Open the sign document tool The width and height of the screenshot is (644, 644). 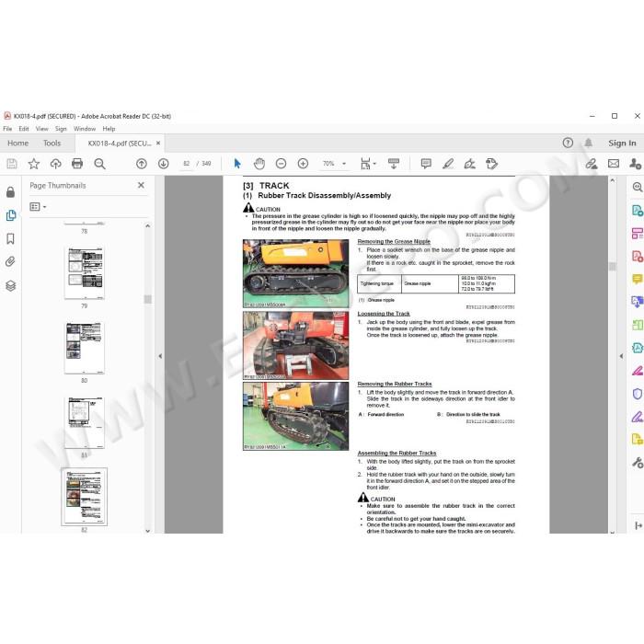pyautogui.click(x=469, y=164)
